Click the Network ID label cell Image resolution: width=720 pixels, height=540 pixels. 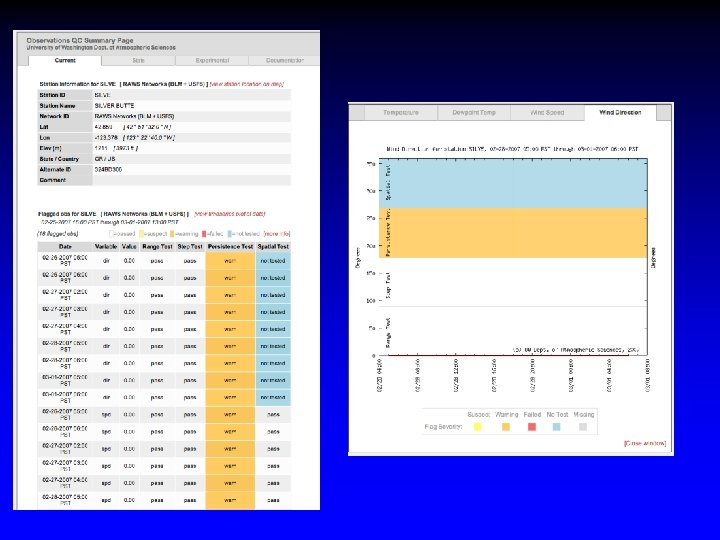pos(65,116)
